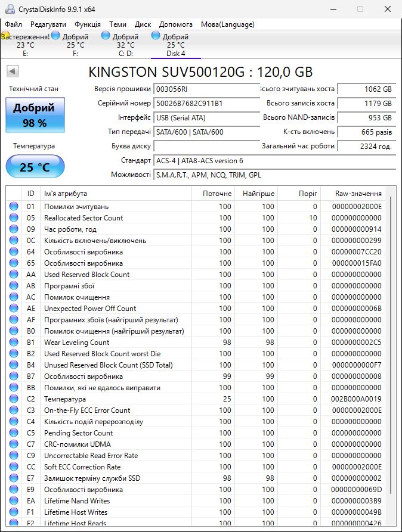Click the attribute list vertical scrollbar
The width and height of the screenshot is (402, 532).
[x=391, y=346]
